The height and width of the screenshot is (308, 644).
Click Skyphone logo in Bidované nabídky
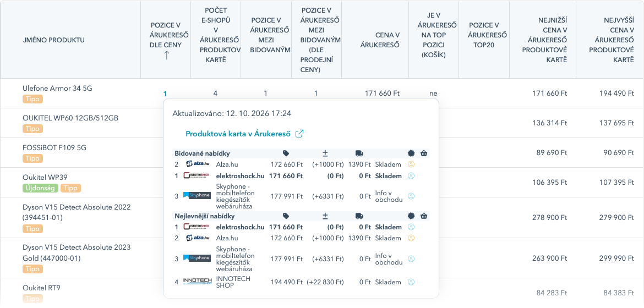pyautogui.click(x=197, y=196)
